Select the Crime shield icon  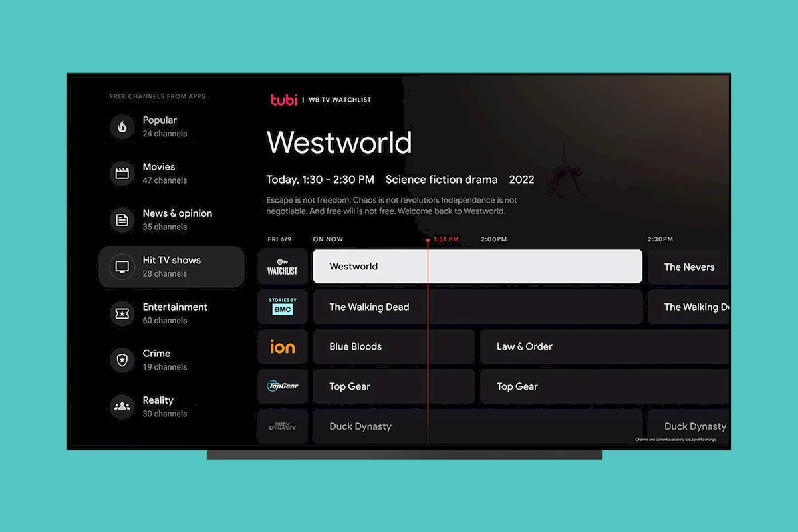122,360
